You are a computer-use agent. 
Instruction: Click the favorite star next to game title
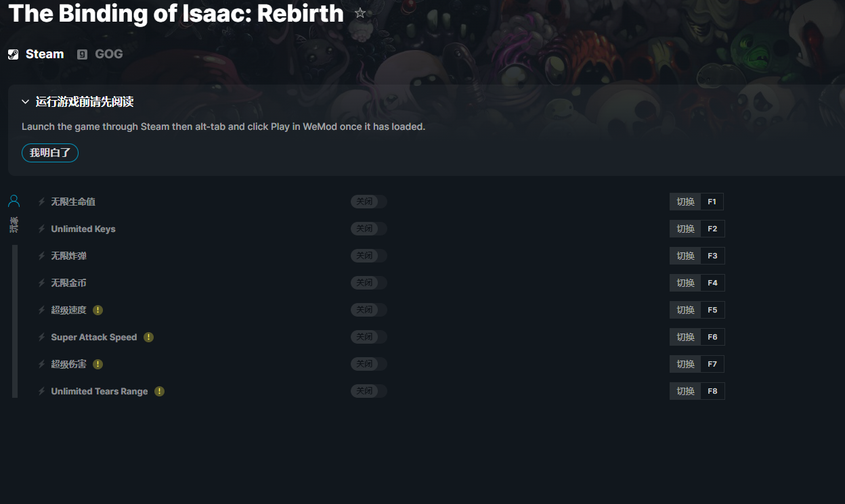pos(360,14)
